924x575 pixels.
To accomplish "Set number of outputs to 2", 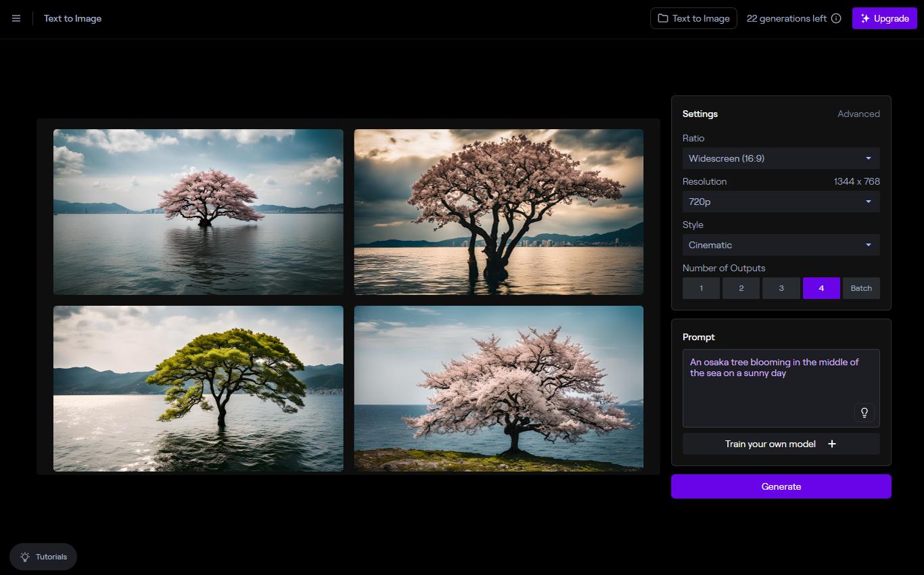I will pos(741,288).
